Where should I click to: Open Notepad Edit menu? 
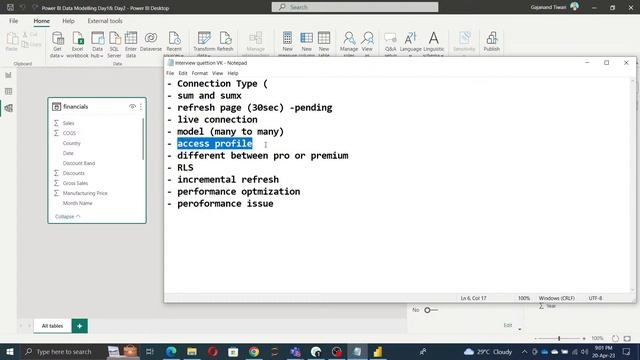(x=182, y=73)
